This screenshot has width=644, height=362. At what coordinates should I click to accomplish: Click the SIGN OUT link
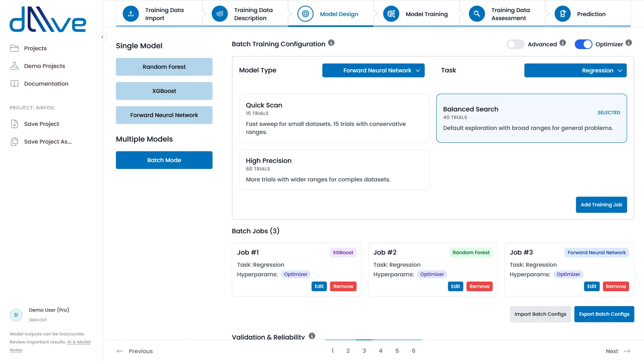click(38, 320)
